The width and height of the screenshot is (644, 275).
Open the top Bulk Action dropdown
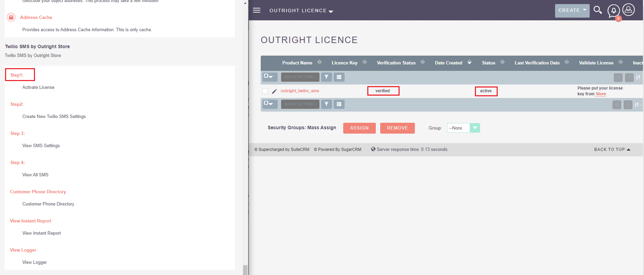pyautogui.click(x=300, y=77)
